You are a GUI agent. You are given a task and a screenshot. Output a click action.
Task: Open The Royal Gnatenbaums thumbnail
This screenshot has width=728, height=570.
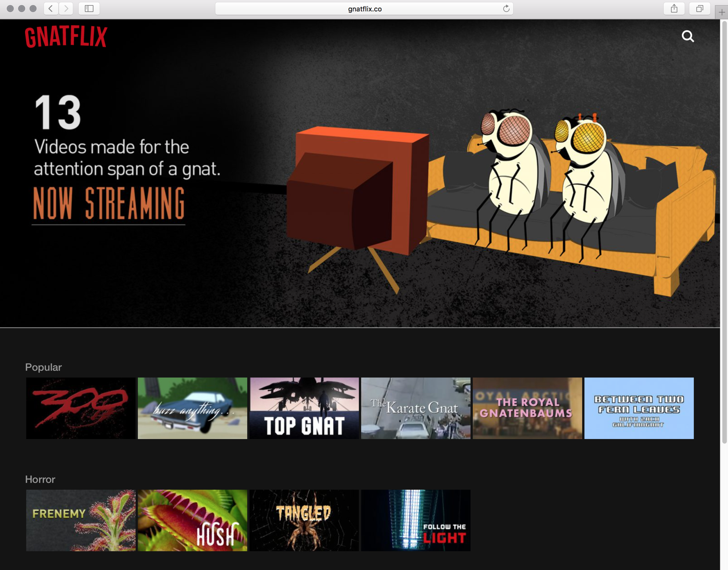click(x=527, y=408)
